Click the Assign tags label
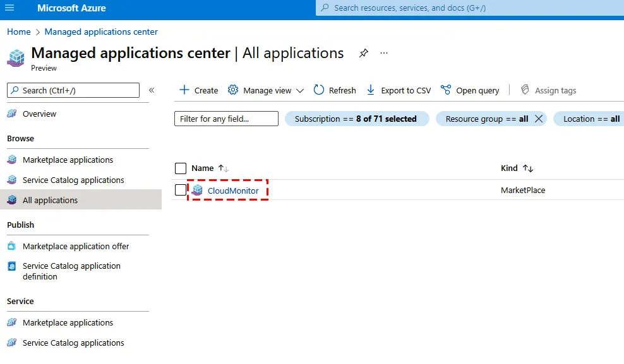The width and height of the screenshot is (624, 364). pos(556,91)
